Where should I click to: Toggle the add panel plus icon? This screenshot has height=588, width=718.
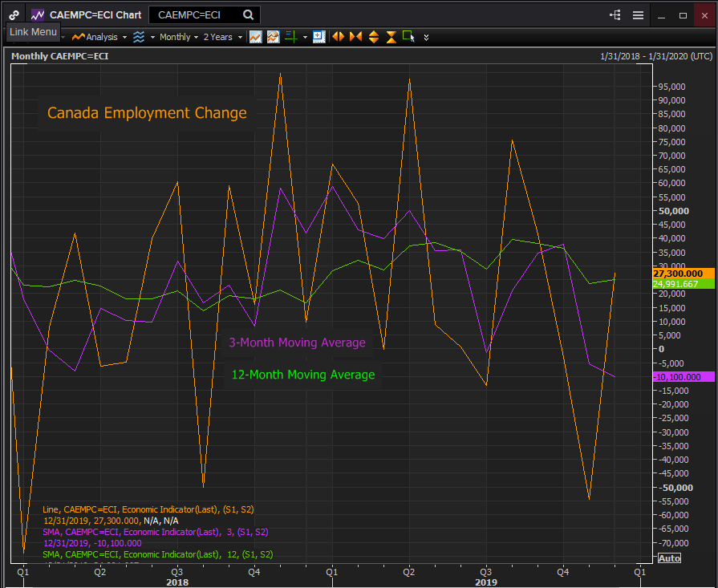tap(318, 37)
